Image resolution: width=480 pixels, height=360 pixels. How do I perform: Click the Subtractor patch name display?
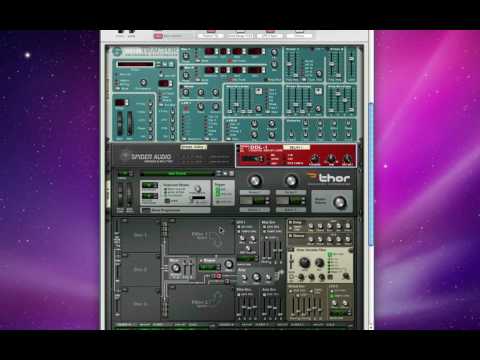point(135,64)
